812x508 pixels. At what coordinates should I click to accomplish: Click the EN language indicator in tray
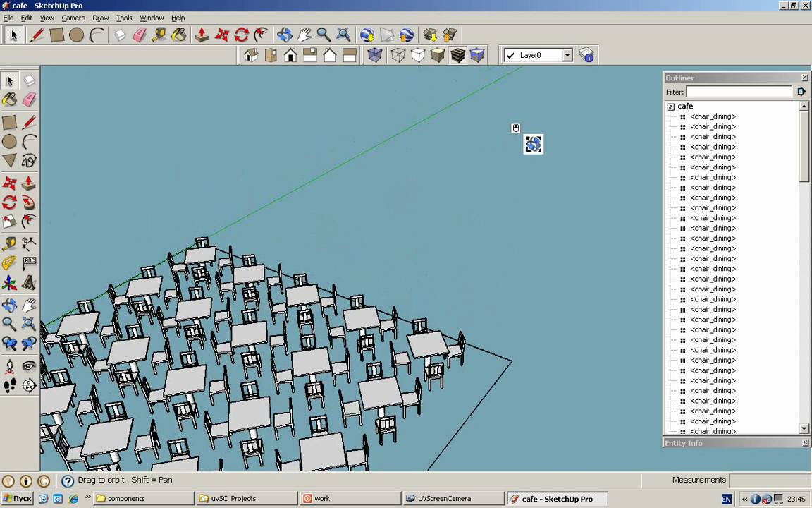(726, 500)
